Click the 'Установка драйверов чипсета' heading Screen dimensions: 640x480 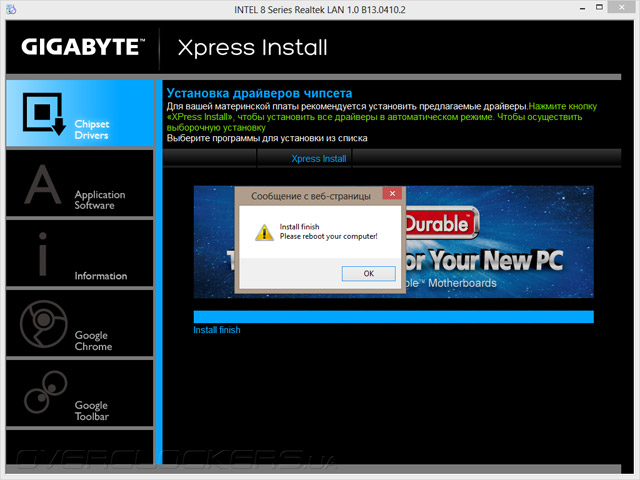click(x=259, y=93)
